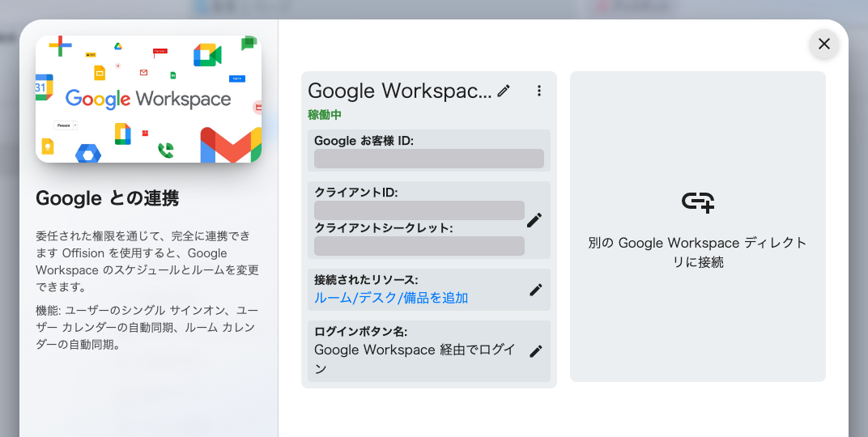The width and height of the screenshot is (868, 437).
Task: Close the Google integration dialog
Action: tap(824, 44)
